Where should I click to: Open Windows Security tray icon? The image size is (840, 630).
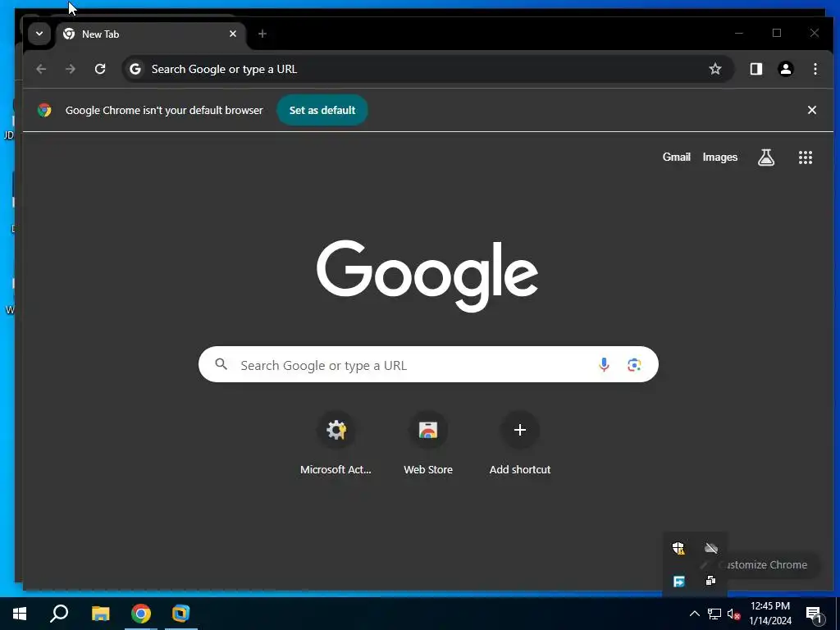pos(678,548)
